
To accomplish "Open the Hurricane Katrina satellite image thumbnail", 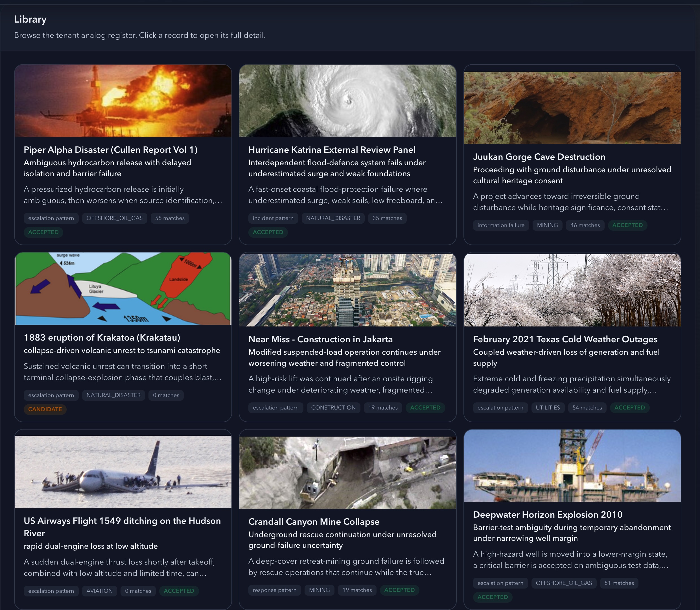I will (x=348, y=101).
